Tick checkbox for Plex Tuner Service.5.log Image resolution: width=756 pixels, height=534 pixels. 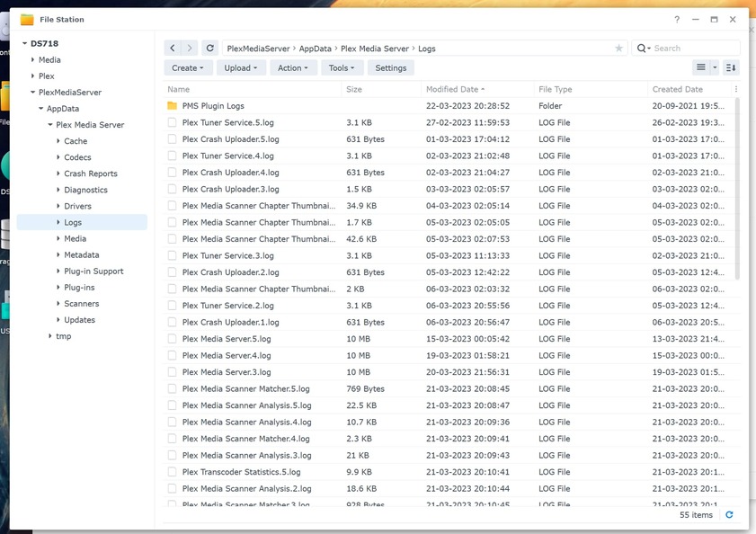[172, 122]
